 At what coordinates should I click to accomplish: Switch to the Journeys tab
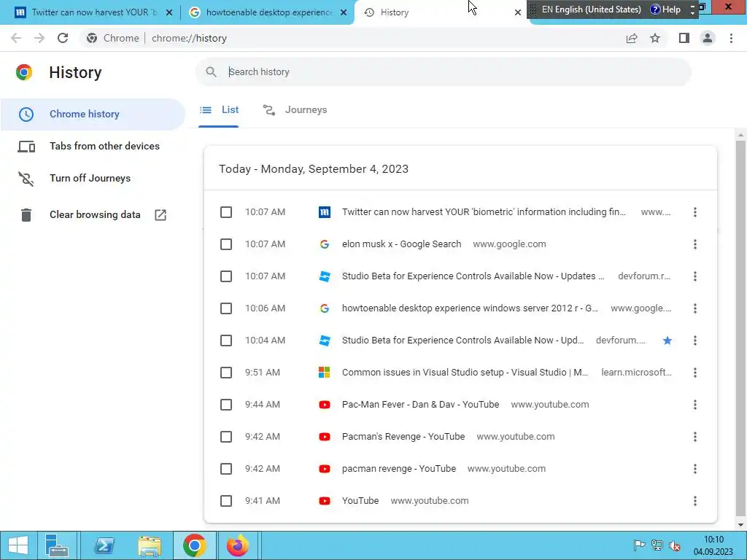pyautogui.click(x=295, y=110)
